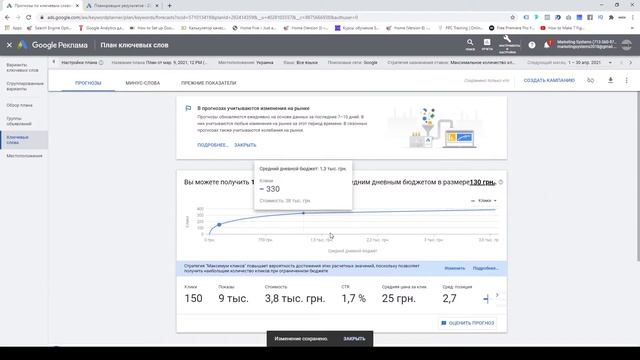The width and height of the screenshot is (640, 360).
Task: Open the Язык Все языки setting
Action: coord(300,62)
